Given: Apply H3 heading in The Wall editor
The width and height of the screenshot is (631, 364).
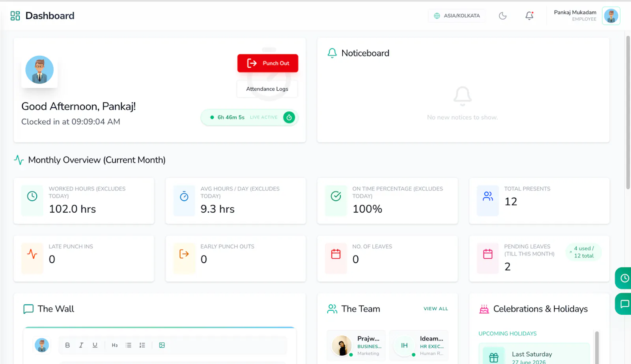Looking at the screenshot, I should (x=115, y=345).
